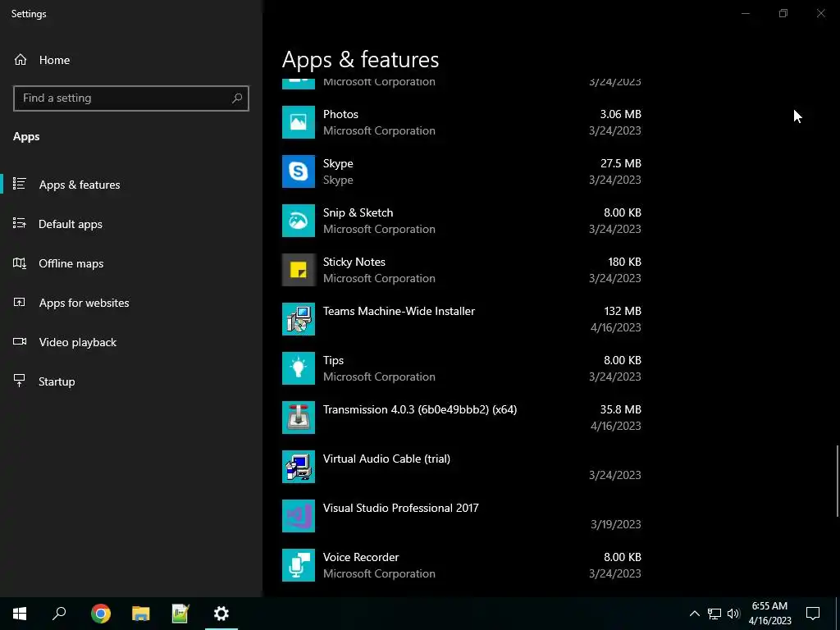Viewport: 840px width, 630px height.
Task: Open the Windows Start menu
Action: [20, 614]
